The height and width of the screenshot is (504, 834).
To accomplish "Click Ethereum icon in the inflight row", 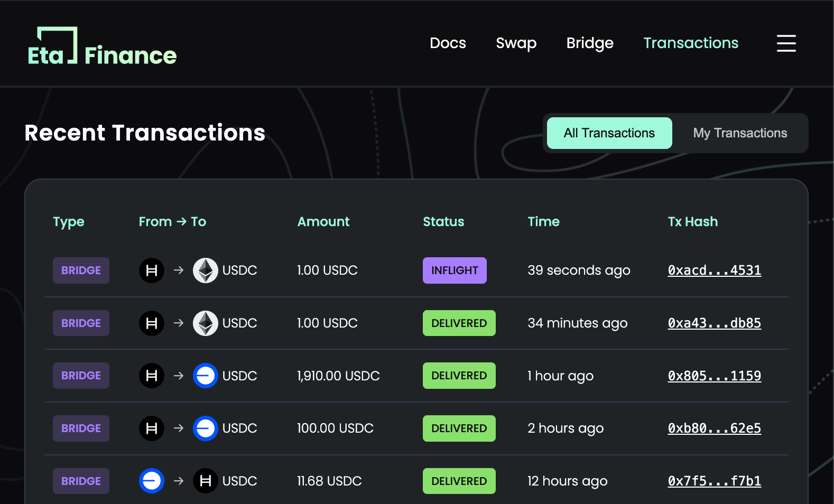I will click(x=205, y=270).
